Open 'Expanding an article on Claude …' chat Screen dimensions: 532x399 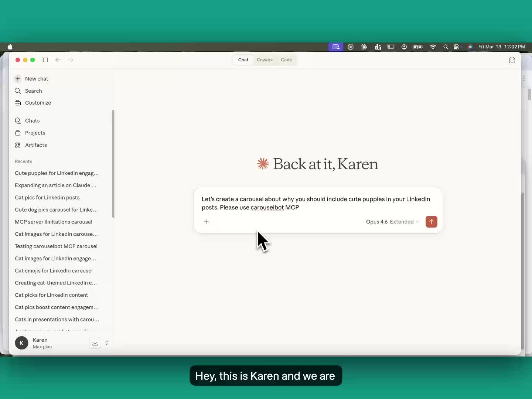(55, 185)
